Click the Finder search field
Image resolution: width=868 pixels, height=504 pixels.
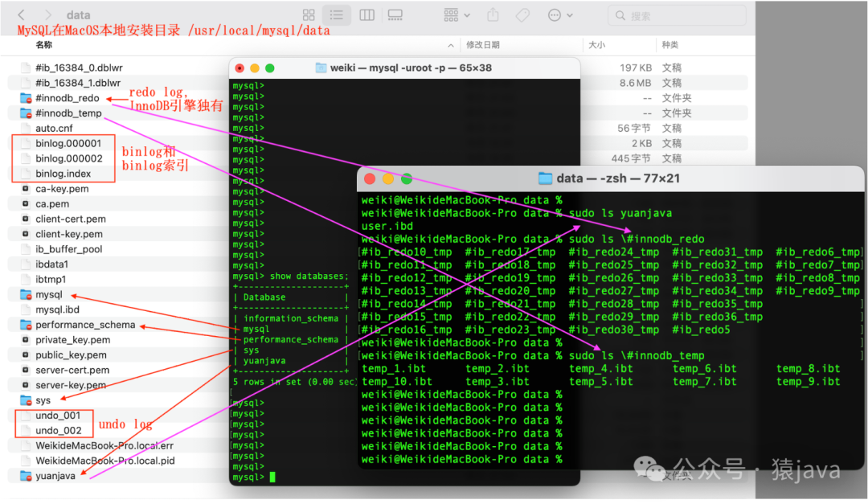coord(677,15)
